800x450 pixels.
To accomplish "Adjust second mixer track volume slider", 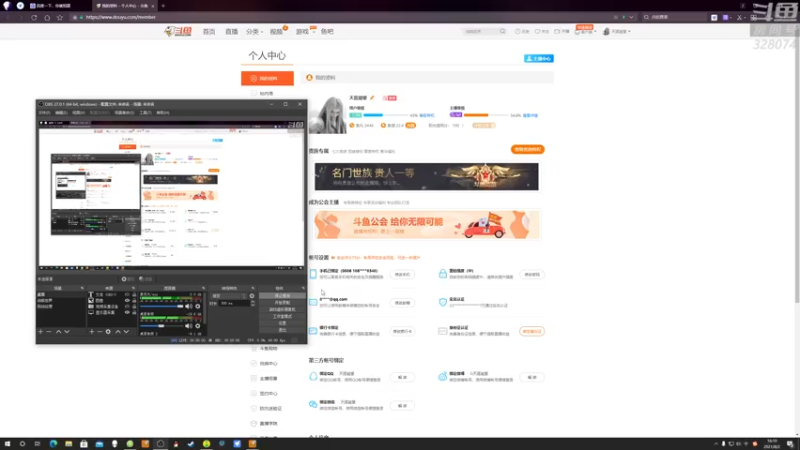I will (x=162, y=326).
